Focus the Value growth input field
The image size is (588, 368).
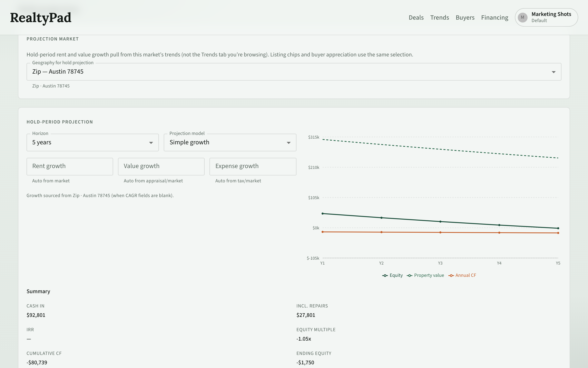(x=161, y=166)
